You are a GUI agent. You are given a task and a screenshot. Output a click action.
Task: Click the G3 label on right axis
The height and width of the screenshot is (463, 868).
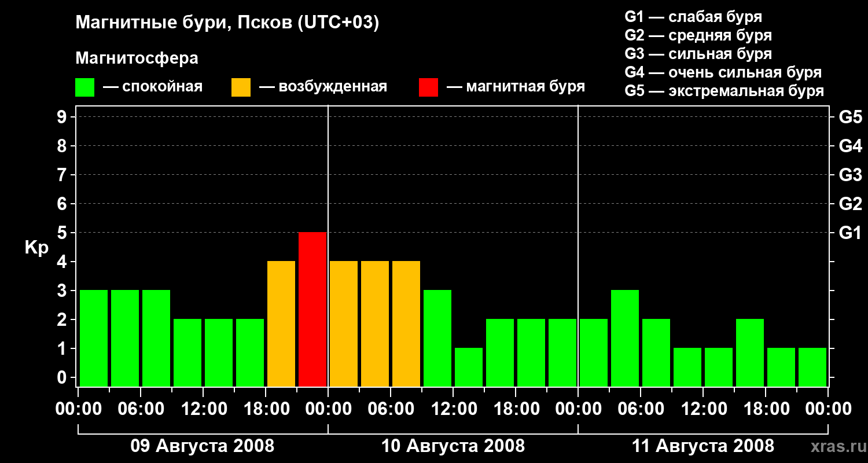(x=850, y=175)
